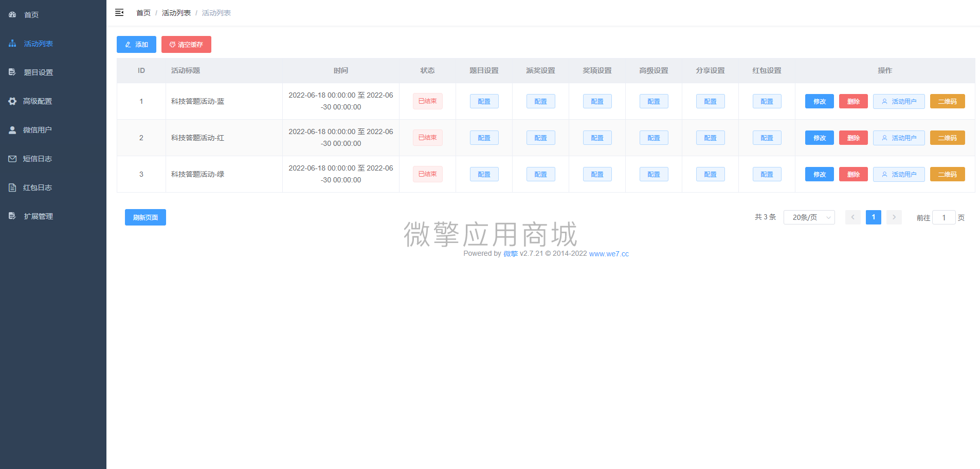Click the sidebar collapse hamburger icon
The width and height of the screenshot is (980, 469).
(119, 13)
